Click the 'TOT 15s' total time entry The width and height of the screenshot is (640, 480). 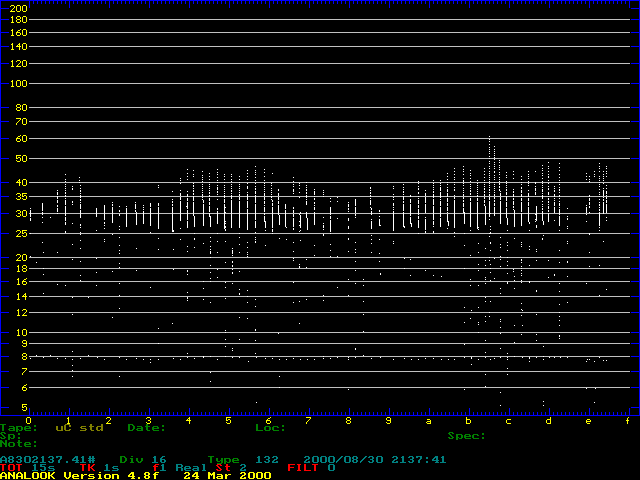point(27,468)
